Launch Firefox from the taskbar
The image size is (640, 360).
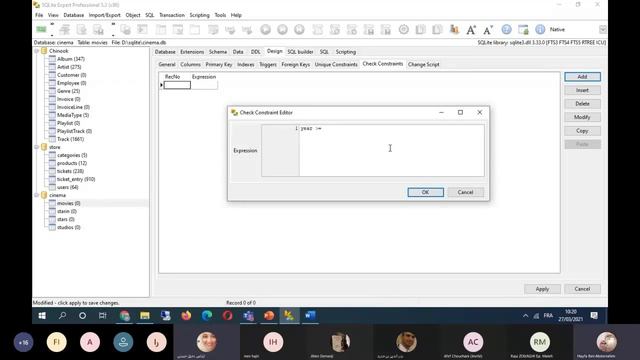[x=186, y=316]
